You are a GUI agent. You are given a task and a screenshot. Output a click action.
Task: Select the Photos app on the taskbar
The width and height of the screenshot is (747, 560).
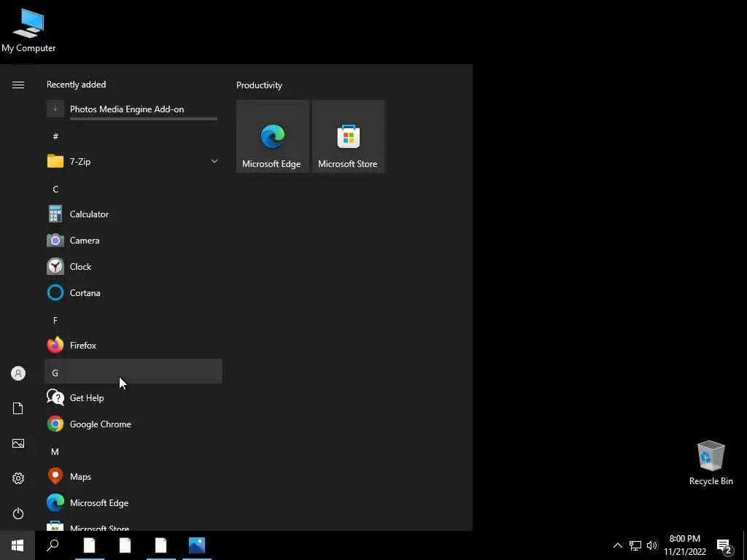(x=197, y=545)
